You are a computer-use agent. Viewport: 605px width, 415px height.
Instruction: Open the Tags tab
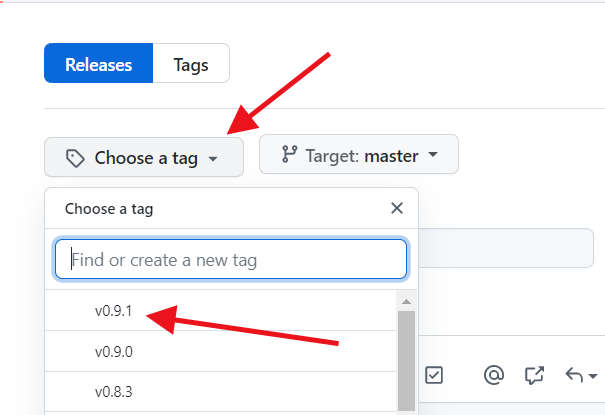coord(191,63)
